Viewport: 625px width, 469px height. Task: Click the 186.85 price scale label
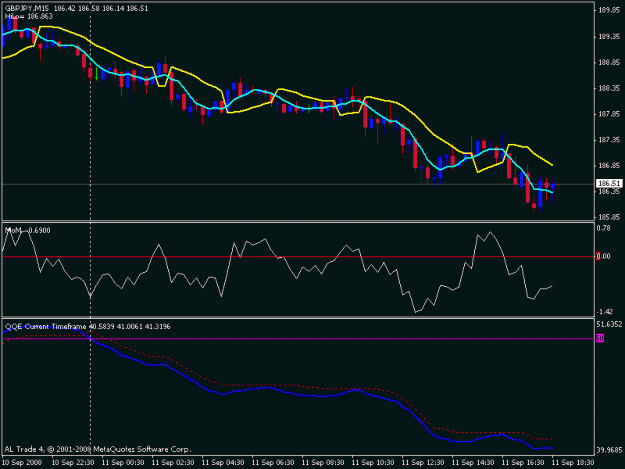pos(609,165)
